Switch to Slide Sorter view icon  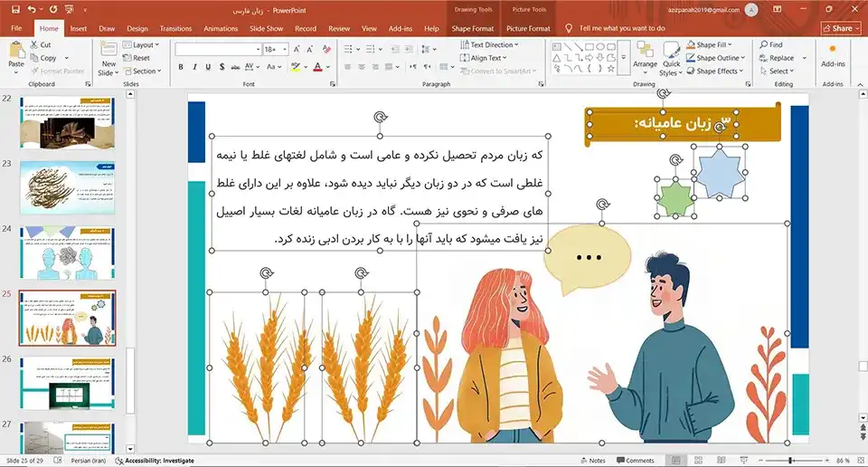pos(699,461)
